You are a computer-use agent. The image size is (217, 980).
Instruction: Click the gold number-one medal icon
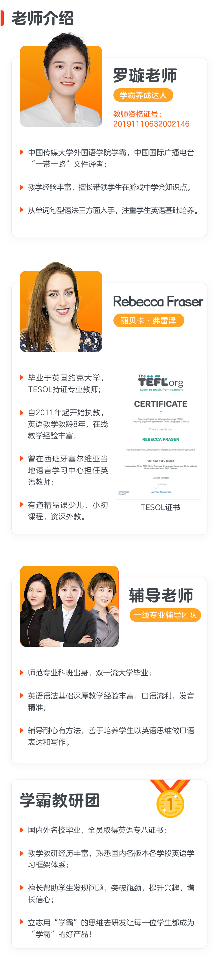[x=170, y=798]
